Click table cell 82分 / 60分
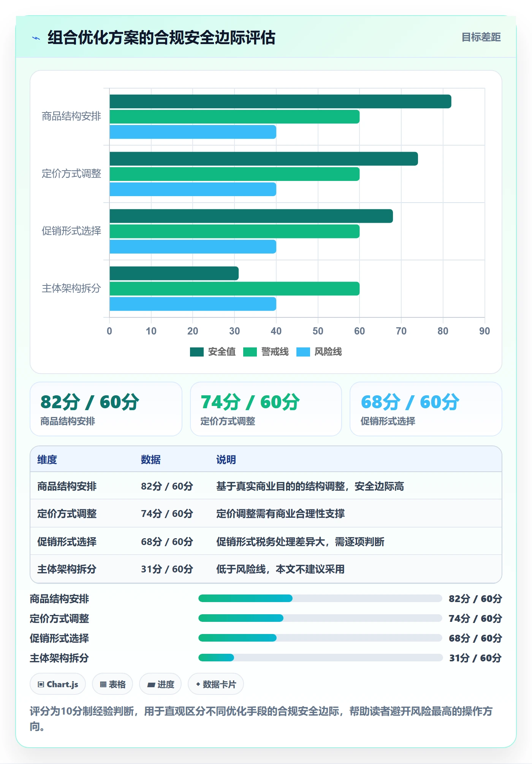This screenshot has width=532, height=764. (167, 486)
